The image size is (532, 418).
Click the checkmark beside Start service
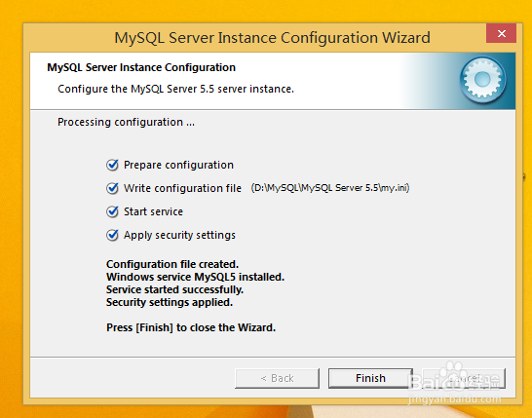pos(112,211)
